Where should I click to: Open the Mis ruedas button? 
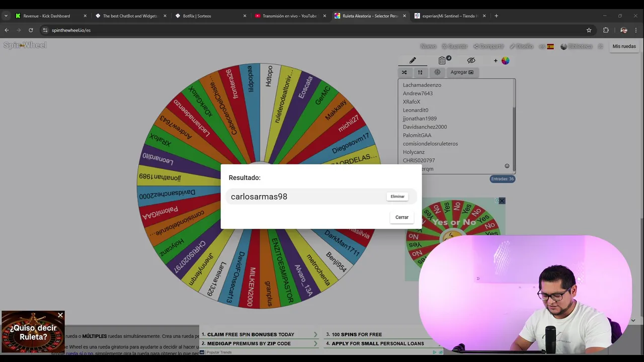[x=624, y=46]
